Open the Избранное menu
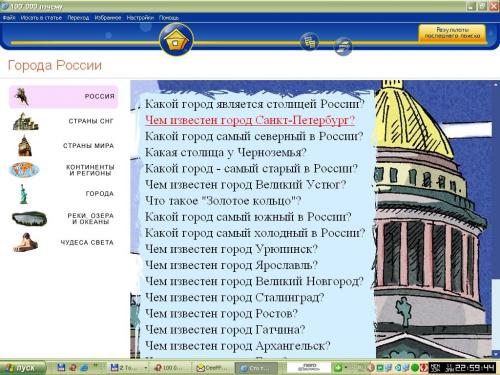 (108, 18)
